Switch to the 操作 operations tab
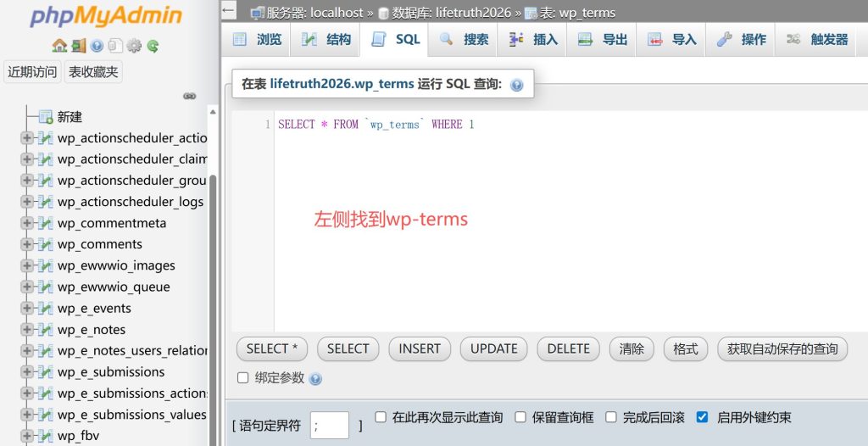Viewport: 868px width, 446px height. point(740,39)
